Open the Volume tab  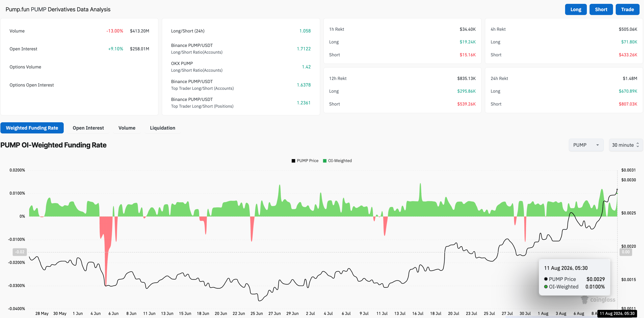127,128
